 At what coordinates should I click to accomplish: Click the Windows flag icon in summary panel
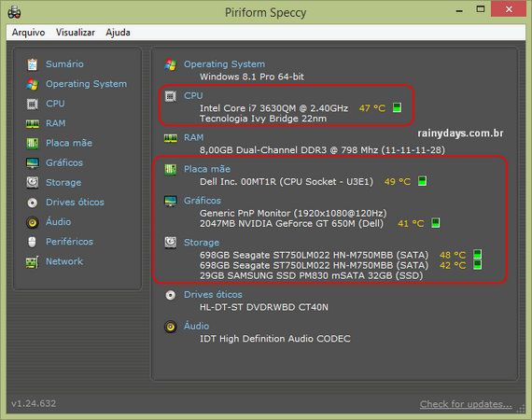(x=170, y=64)
